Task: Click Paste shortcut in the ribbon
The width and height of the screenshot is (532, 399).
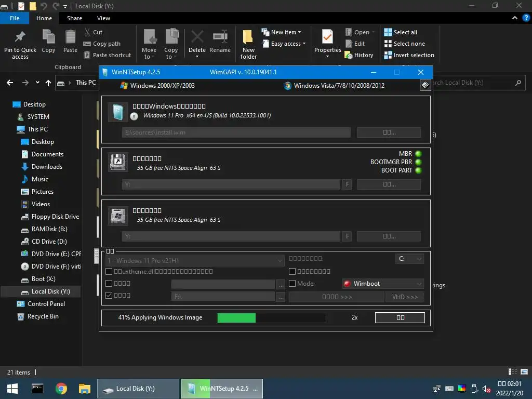Action: (x=107, y=55)
